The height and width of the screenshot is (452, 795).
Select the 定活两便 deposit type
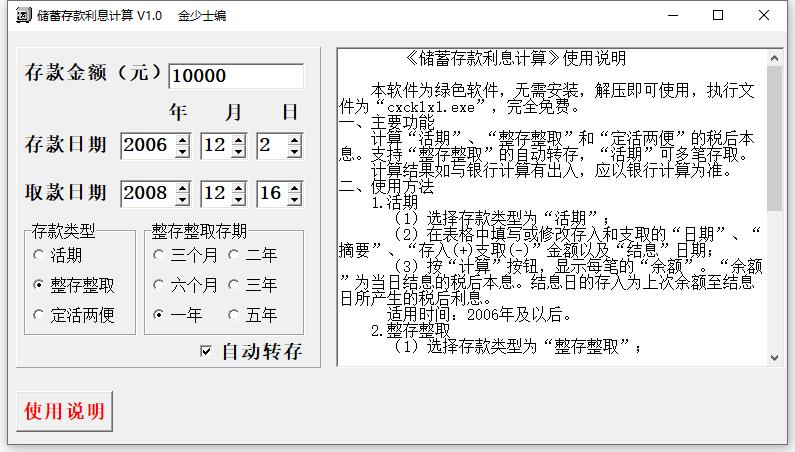coord(38,315)
